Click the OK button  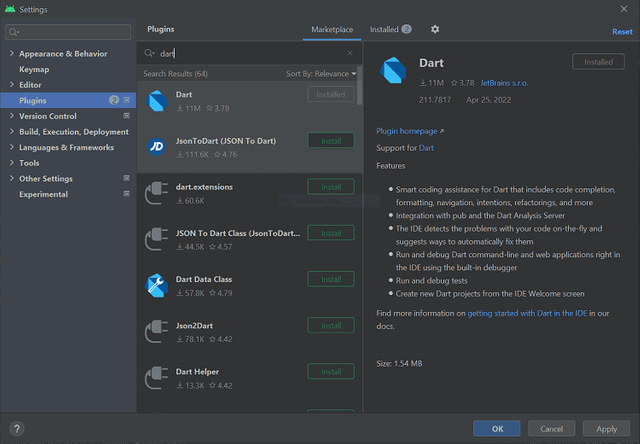(497, 428)
